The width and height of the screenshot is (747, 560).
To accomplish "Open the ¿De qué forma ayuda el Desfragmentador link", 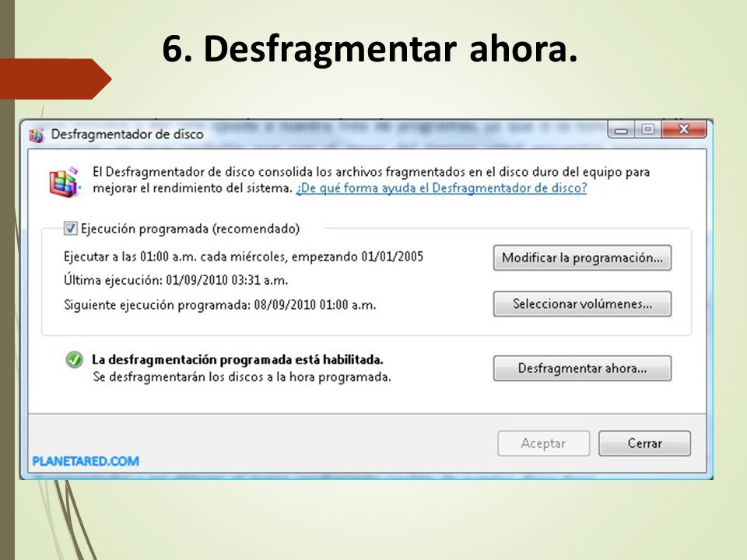I will click(441, 188).
